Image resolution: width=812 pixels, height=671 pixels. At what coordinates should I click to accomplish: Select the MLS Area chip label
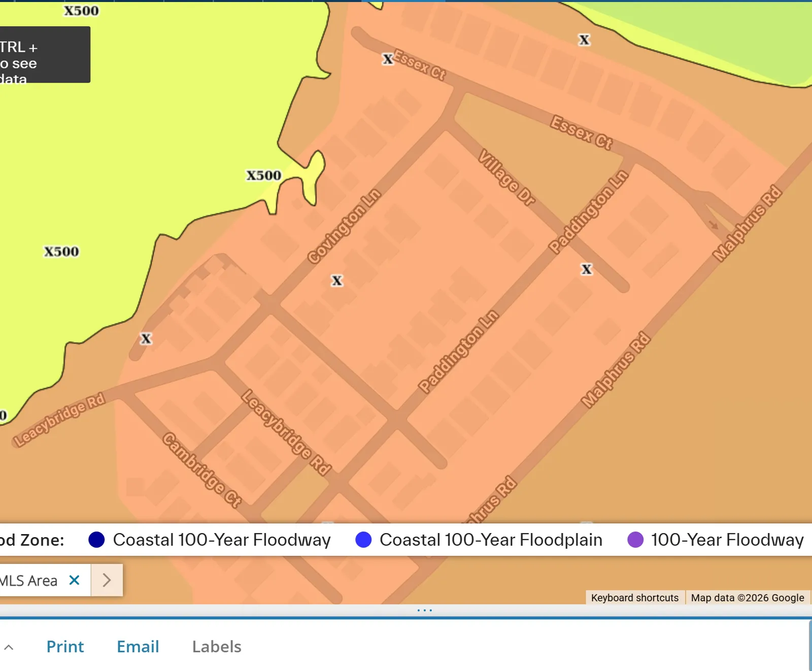(x=28, y=580)
